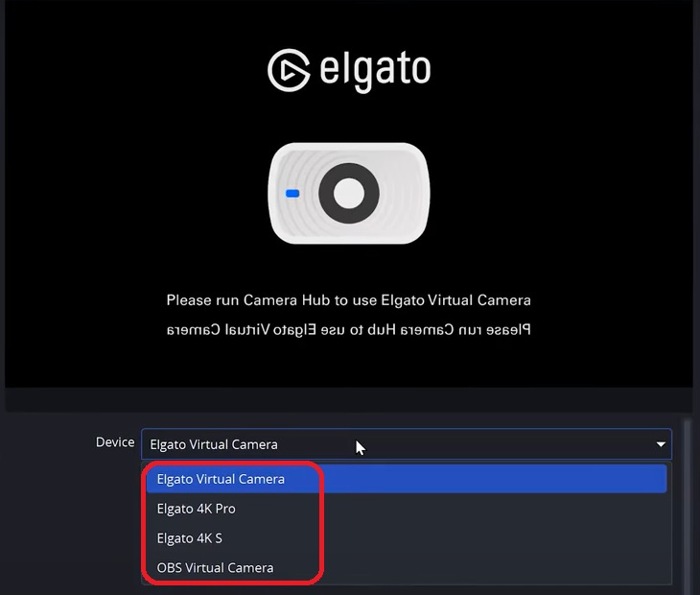Viewport: 700px width, 595px height.
Task: Click the mirrored Camera Hub message text
Action: pos(349,330)
